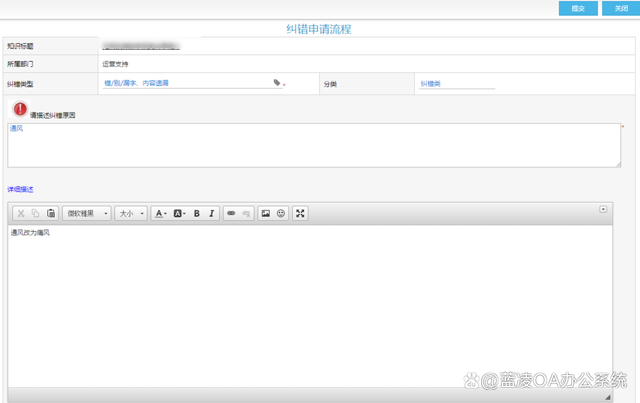
Task: Toggle italic formatting in the editor
Action: (x=212, y=213)
